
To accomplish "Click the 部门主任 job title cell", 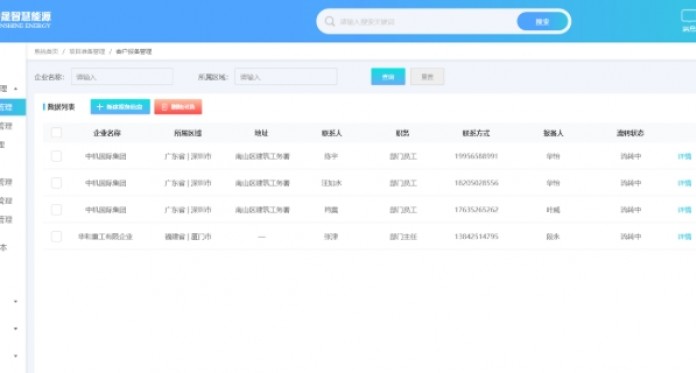I will coord(403,237).
